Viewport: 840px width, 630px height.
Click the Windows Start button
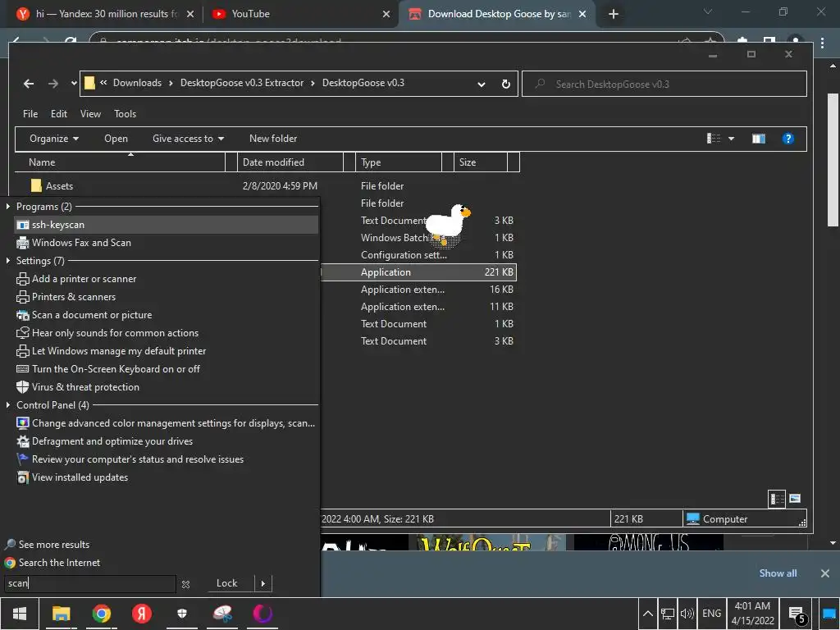click(20, 614)
